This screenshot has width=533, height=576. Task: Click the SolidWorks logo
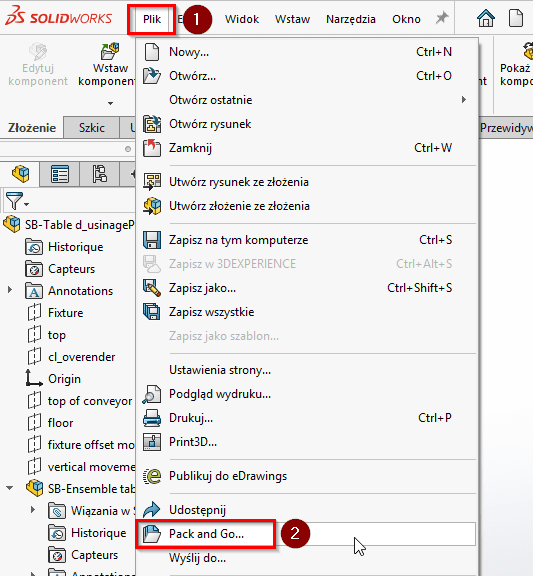pos(59,16)
